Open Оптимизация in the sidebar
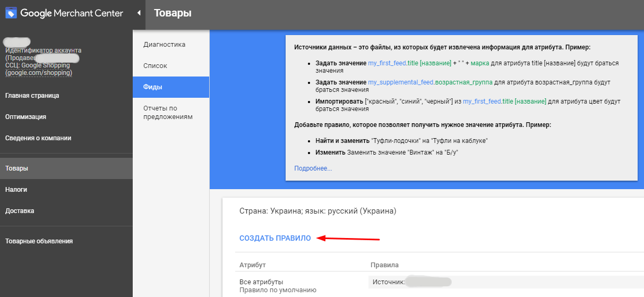This screenshot has width=644, height=297. (x=25, y=117)
